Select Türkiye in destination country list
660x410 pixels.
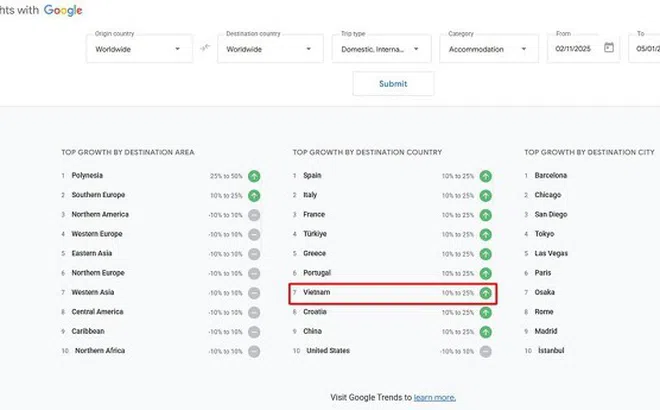319,234
